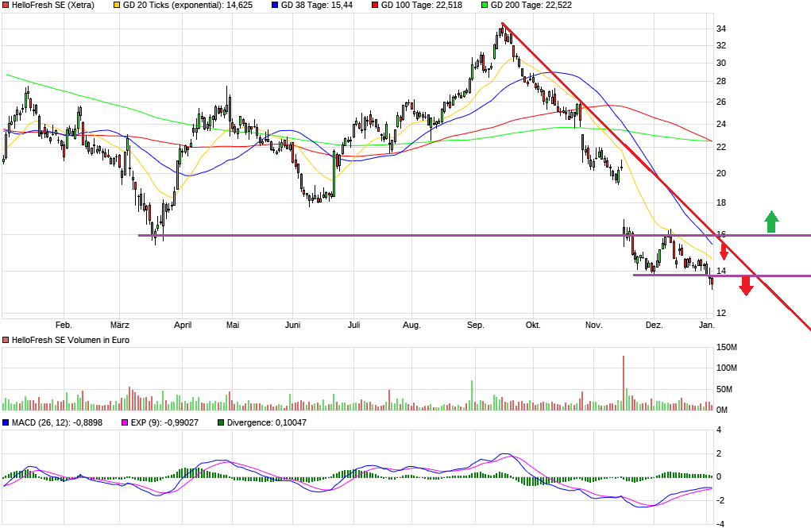811x532 pixels.
Task: Click the HelloFresh SE (Xetra) red legend swatch
Action: 6,6
